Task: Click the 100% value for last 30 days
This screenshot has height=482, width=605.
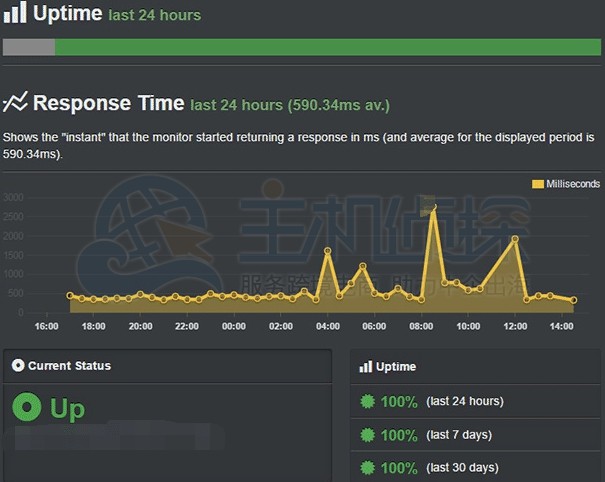Action: [x=399, y=468]
